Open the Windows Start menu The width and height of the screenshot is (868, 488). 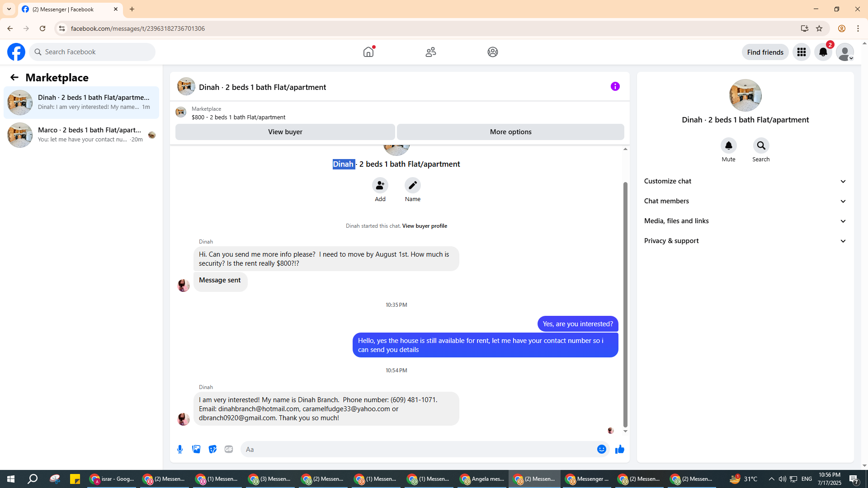pyautogui.click(x=11, y=479)
